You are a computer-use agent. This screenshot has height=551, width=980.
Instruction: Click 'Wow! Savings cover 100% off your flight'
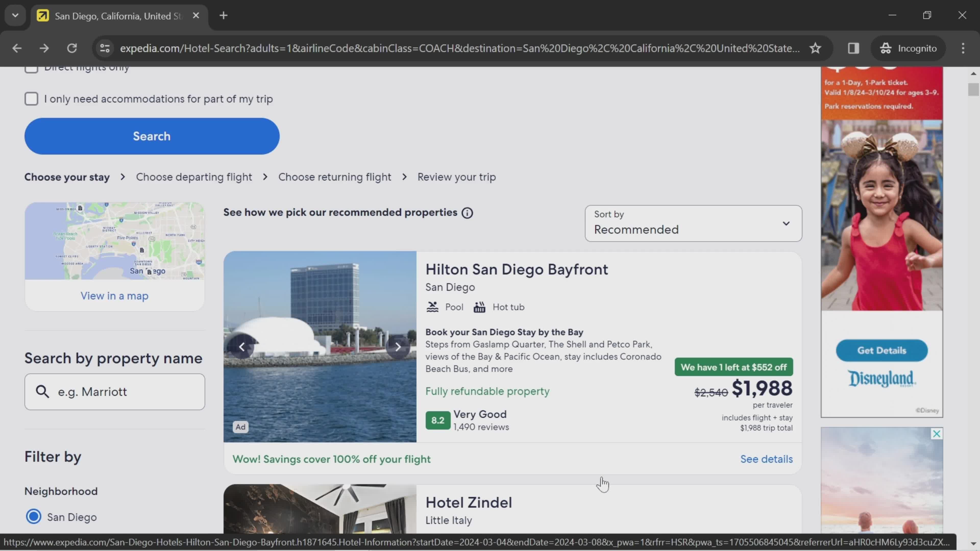click(331, 459)
